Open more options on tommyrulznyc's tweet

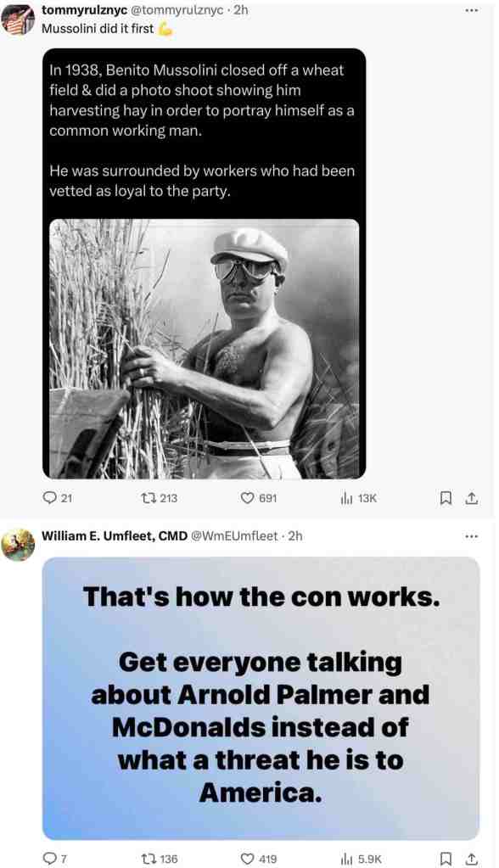click(471, 10)
